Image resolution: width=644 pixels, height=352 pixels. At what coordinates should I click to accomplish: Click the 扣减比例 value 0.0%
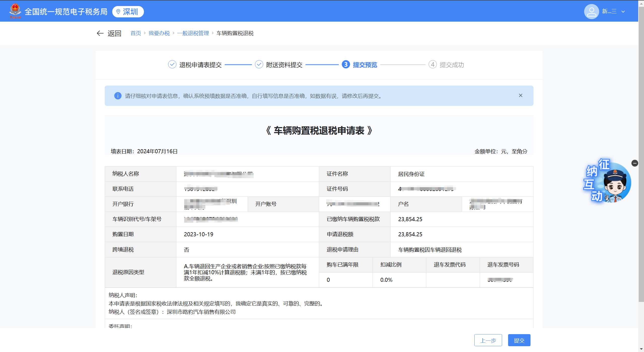386,280
